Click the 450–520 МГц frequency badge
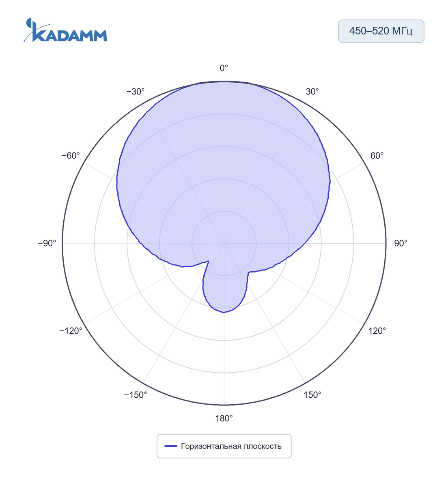448x491 pixels. 381,31
